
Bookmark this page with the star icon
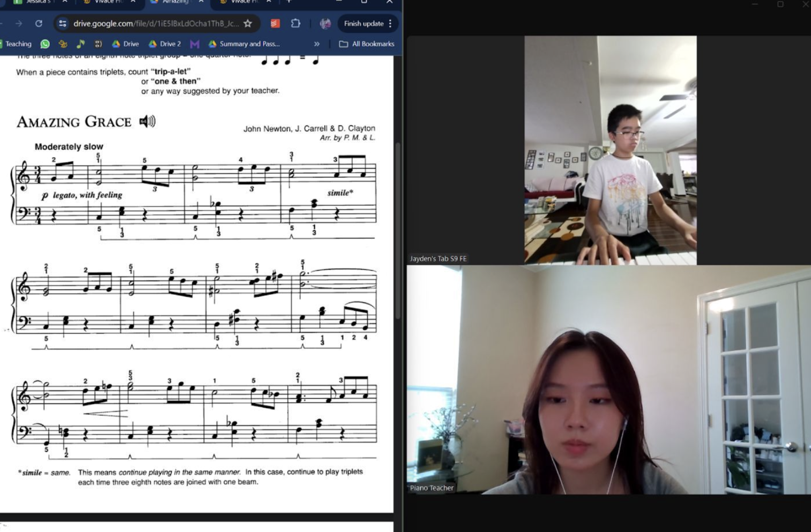[x=248, y=23]
